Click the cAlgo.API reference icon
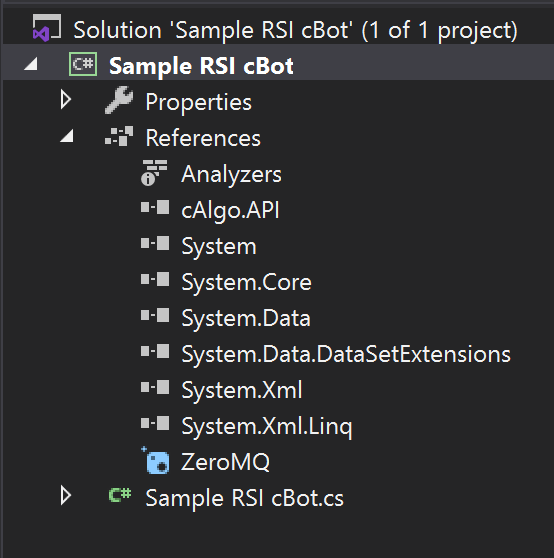 coord(155,207)
